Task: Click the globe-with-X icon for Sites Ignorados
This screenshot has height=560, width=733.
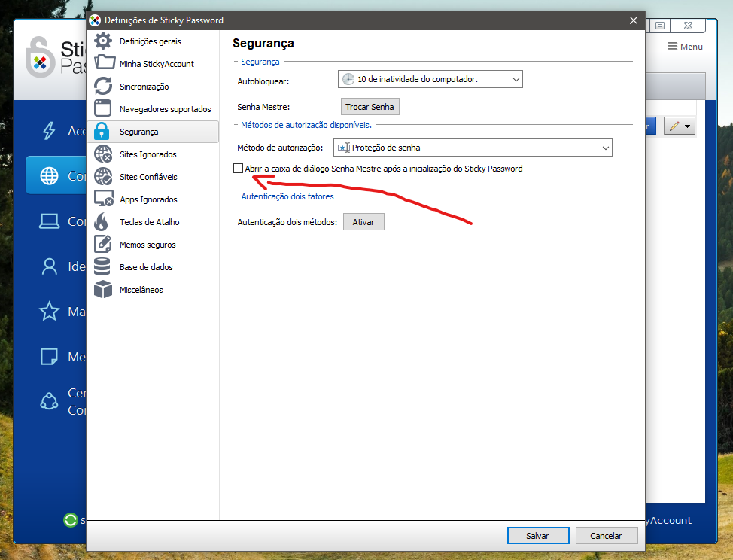Action: (103, 154)
